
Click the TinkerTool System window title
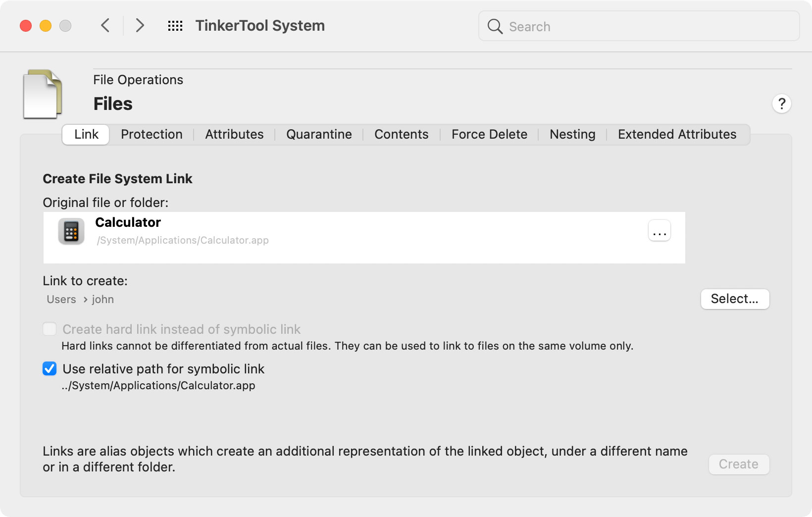point(260,26)
